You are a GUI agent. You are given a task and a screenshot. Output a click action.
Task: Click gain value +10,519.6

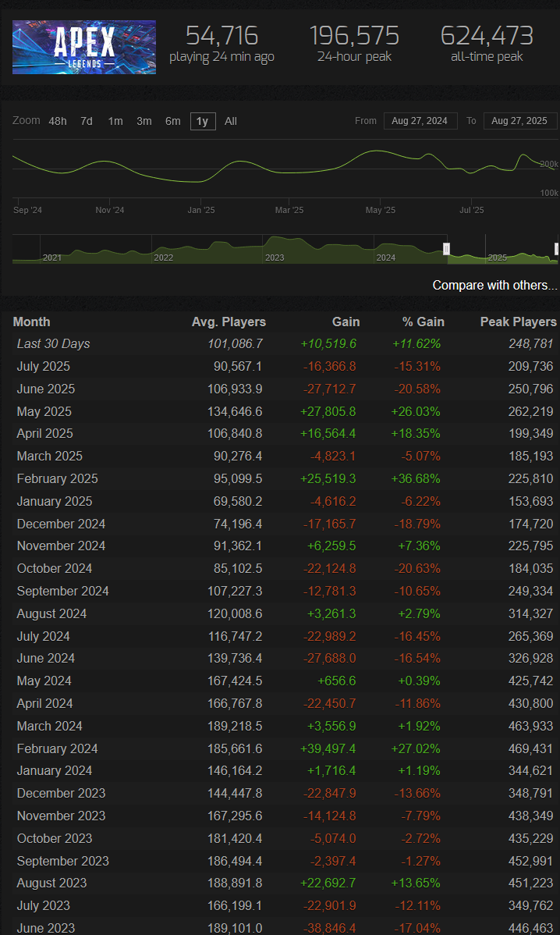(329, 344)
